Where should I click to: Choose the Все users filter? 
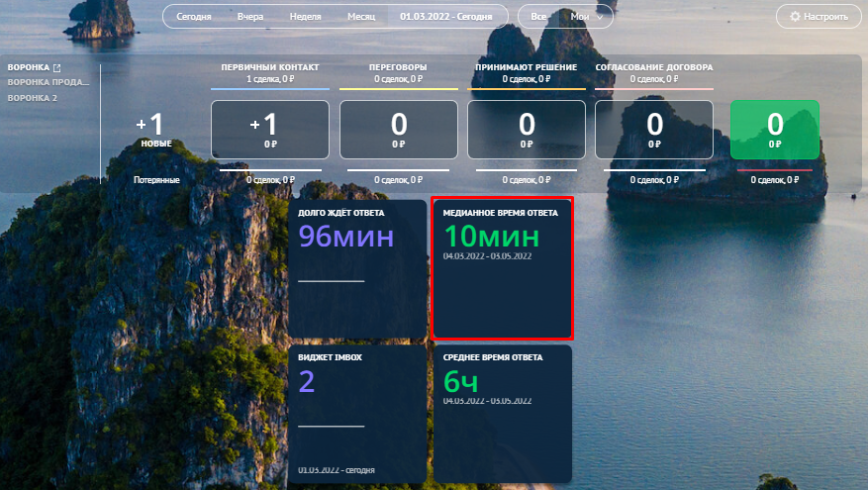[x=538, y=18]
